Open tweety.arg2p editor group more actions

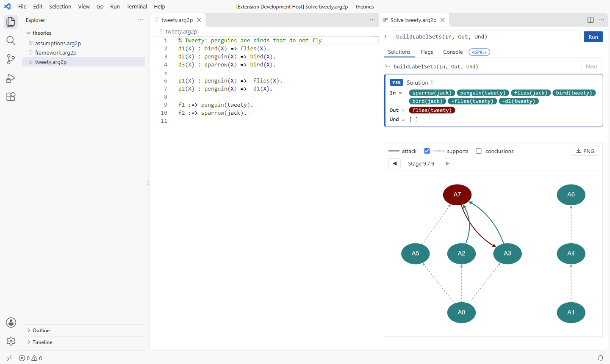[x=372, y=20]
